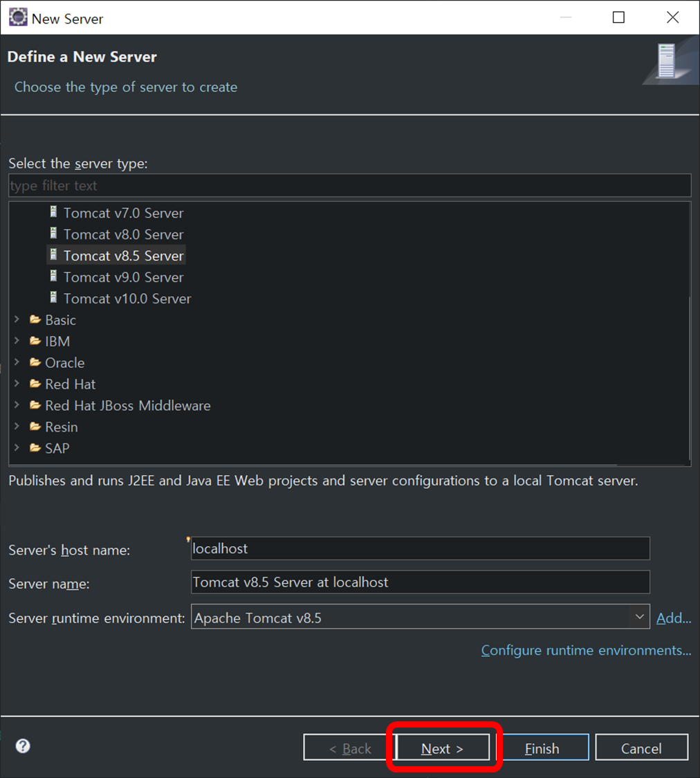Select Tomcat v9.0 Server
700x778 pixels.
124,277
